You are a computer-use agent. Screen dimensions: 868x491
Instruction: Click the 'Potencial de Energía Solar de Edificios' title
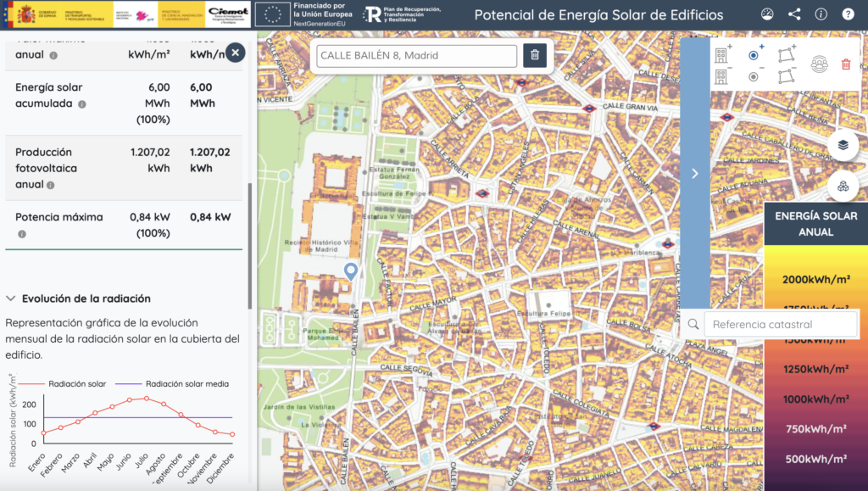tap(598, 15)
